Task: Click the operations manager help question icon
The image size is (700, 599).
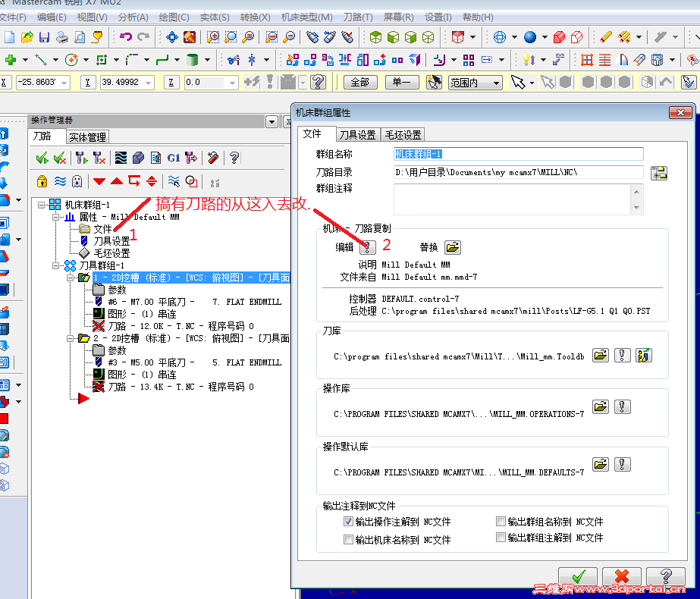Action: [x=234, y=158]
